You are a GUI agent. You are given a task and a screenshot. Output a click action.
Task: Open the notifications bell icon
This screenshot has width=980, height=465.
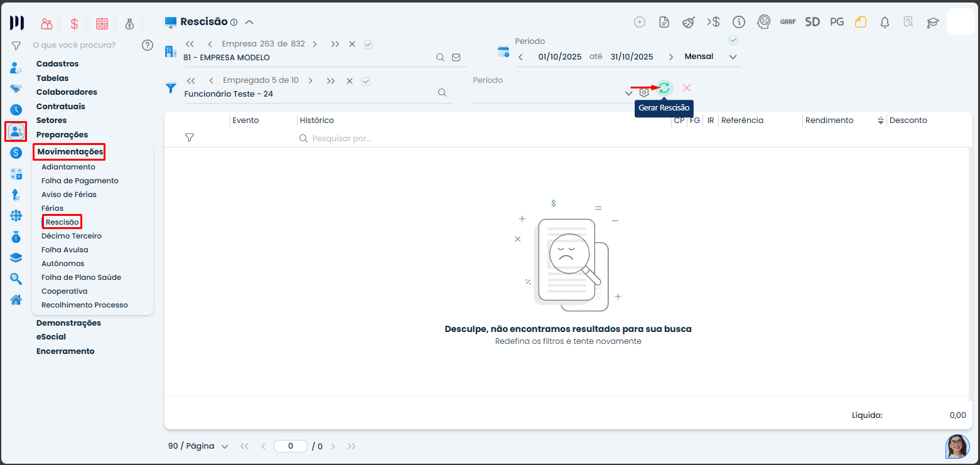point(885,22)
